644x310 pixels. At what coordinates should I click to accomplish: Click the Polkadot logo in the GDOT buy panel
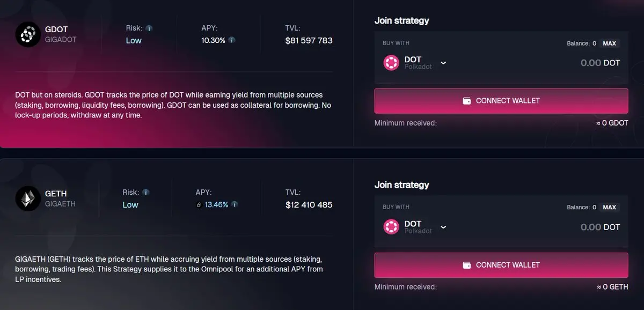click(x=391, y=63)
